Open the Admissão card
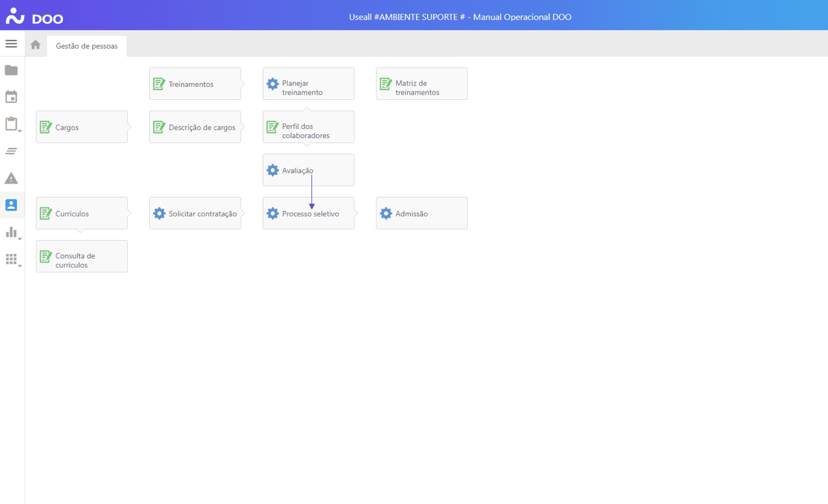The image size is (828, 504). click(x=421, y=213)
